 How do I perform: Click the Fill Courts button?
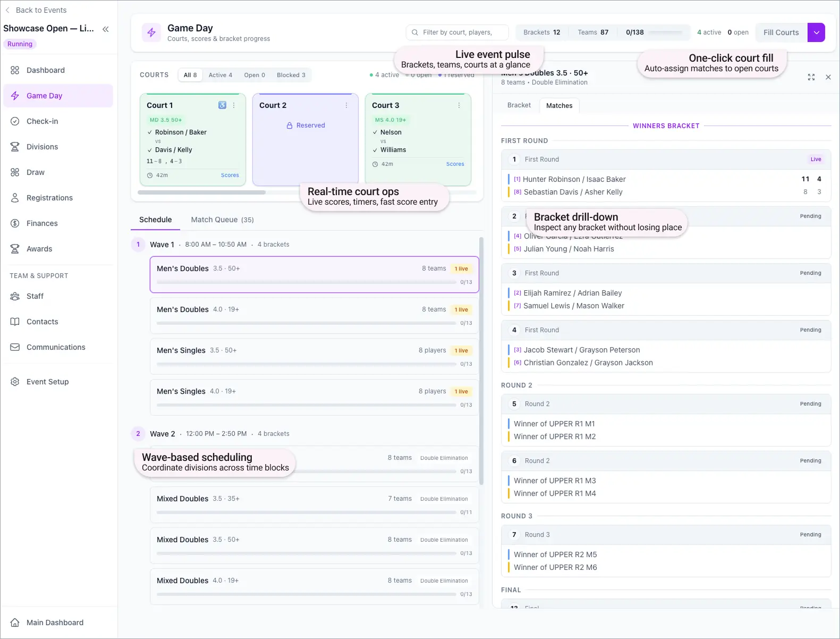pyautogui.click(x=780, y=32)
